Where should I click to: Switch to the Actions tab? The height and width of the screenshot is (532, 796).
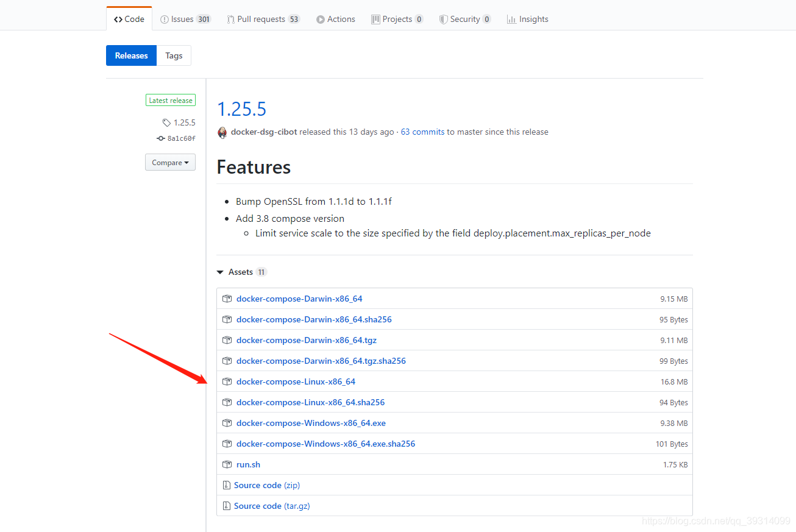(x=336, y=19)
